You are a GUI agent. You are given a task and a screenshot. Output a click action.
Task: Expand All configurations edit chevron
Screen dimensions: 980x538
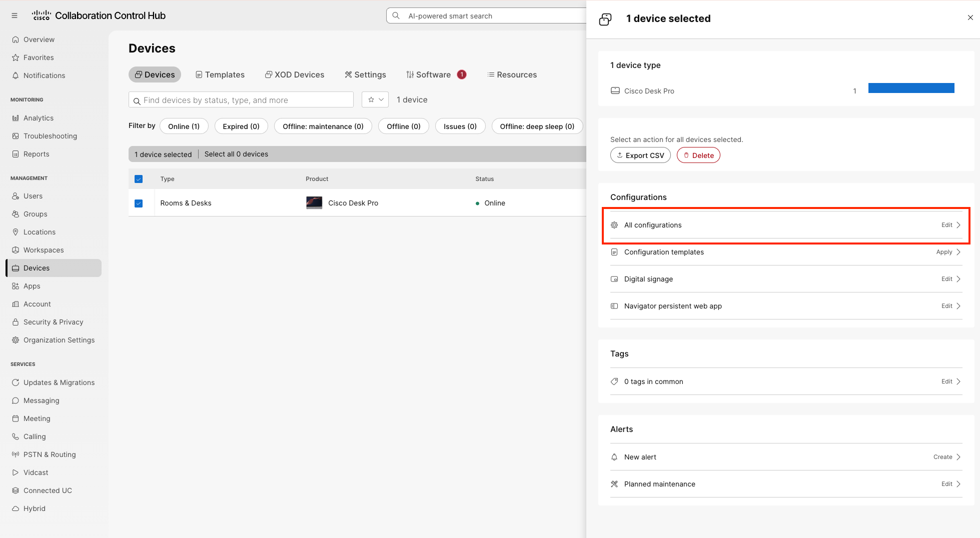(958, 225)
